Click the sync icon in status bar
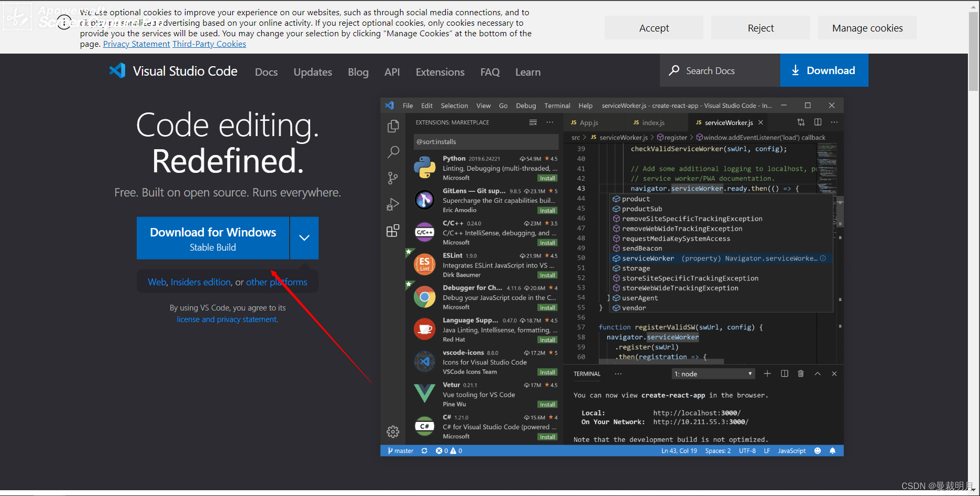The height and width of the screenshot is (496, 980). pos(424,451)
